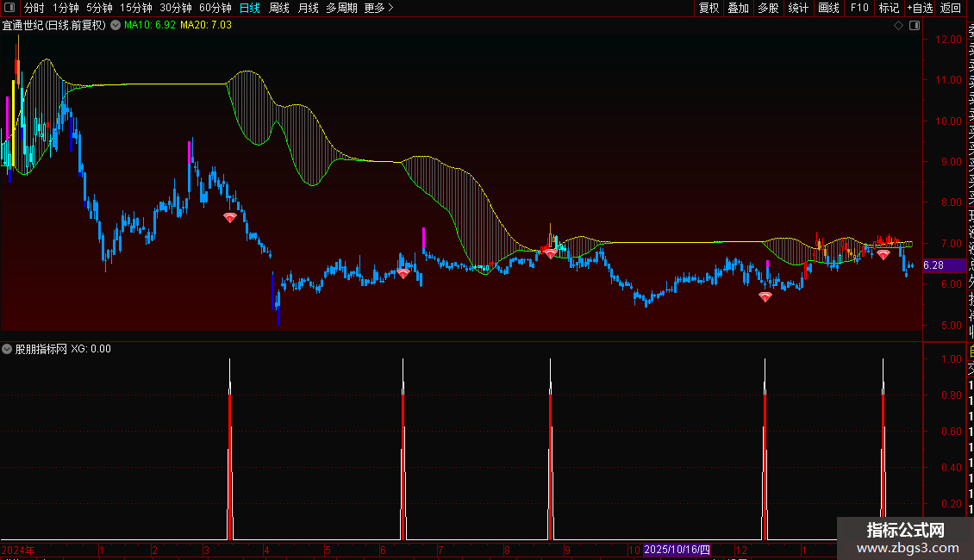Click the 复权 adjustment button
Screen dimensions: 974x560
(709, 8)
